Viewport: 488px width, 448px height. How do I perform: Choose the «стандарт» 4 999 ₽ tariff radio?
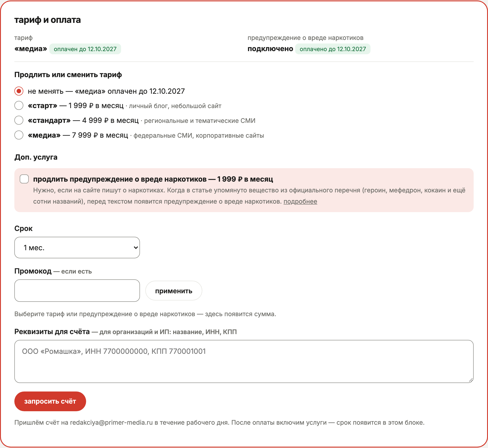tap(19, 120)
